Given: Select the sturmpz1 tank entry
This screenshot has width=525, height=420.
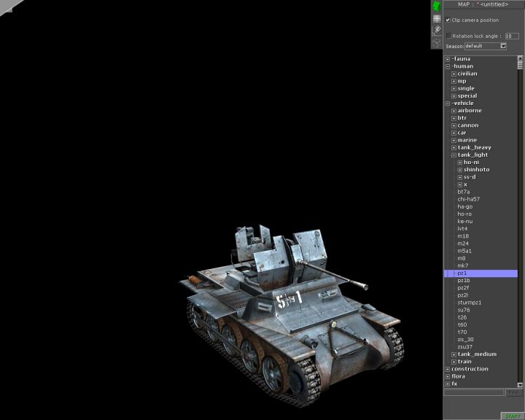Looking at the screenshot, I should point(470,303).
